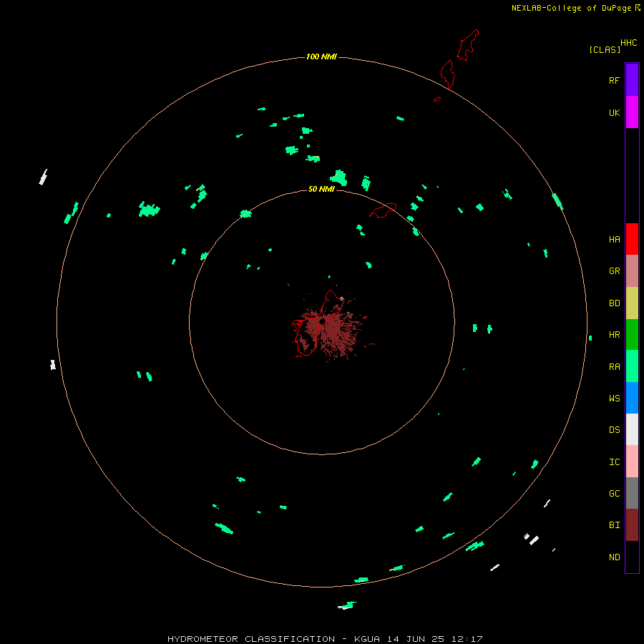The image size is (644, 644).
Task: Click the gray GC color swatch
Action: tap(632, 493)
